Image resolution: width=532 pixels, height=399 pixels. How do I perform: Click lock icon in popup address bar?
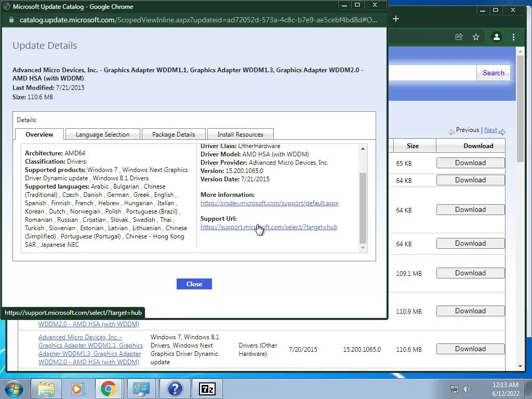(11, 20)
